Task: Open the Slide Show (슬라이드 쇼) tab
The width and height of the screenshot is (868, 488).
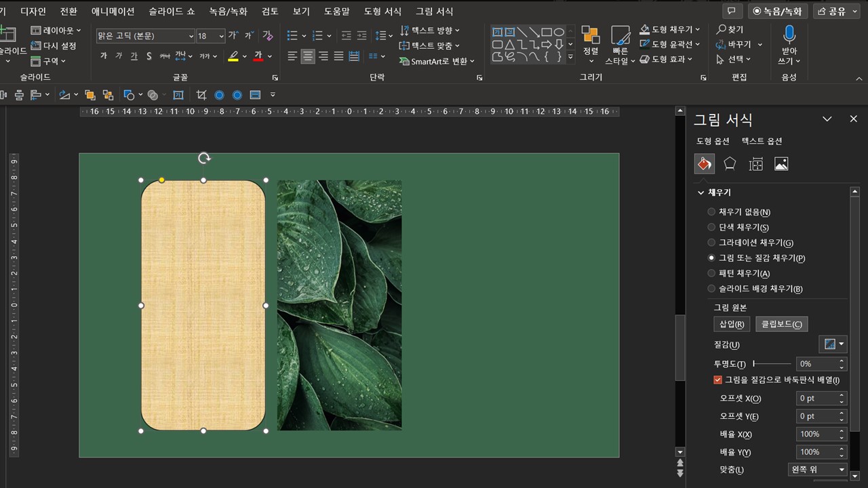Action: click(x=172, y=12)
